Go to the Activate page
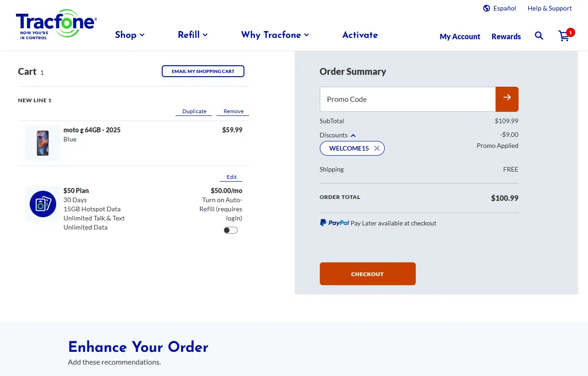Viewport: 588px width, 376px height. coord(360,35)
